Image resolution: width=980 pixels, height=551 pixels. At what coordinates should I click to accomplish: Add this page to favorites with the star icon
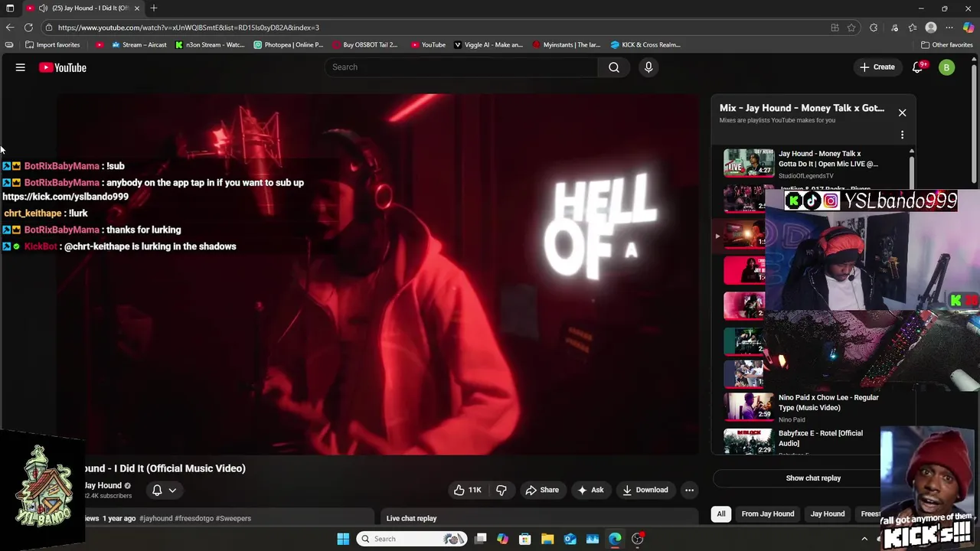(851, 28)
